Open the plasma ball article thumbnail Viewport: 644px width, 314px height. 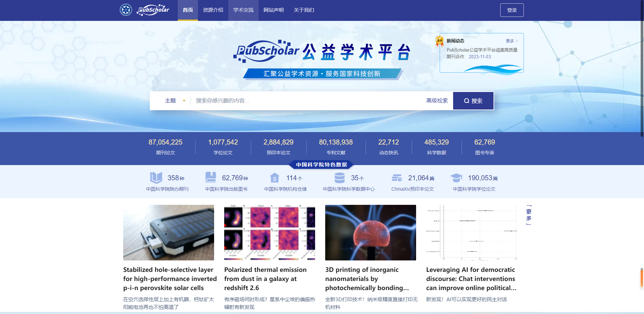(371, 232)
